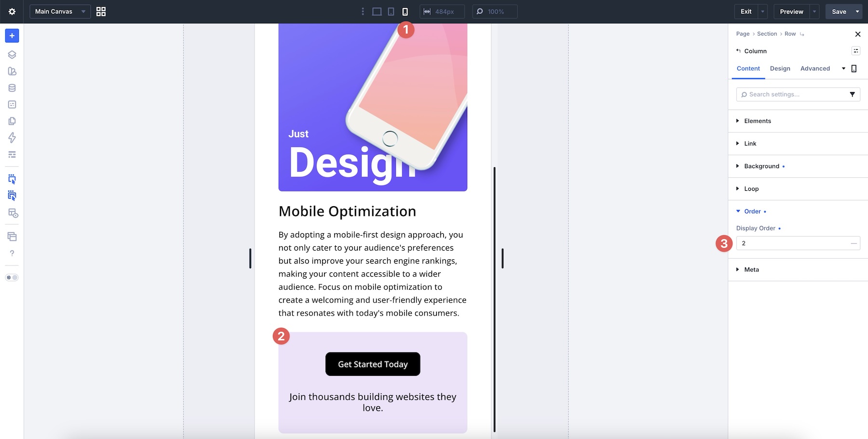Open the Exit dropdown arrow

pos(762,12)
